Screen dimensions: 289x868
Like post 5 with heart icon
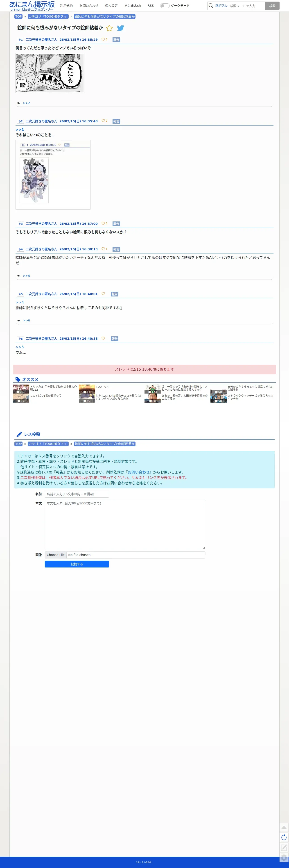coord(103,294)
